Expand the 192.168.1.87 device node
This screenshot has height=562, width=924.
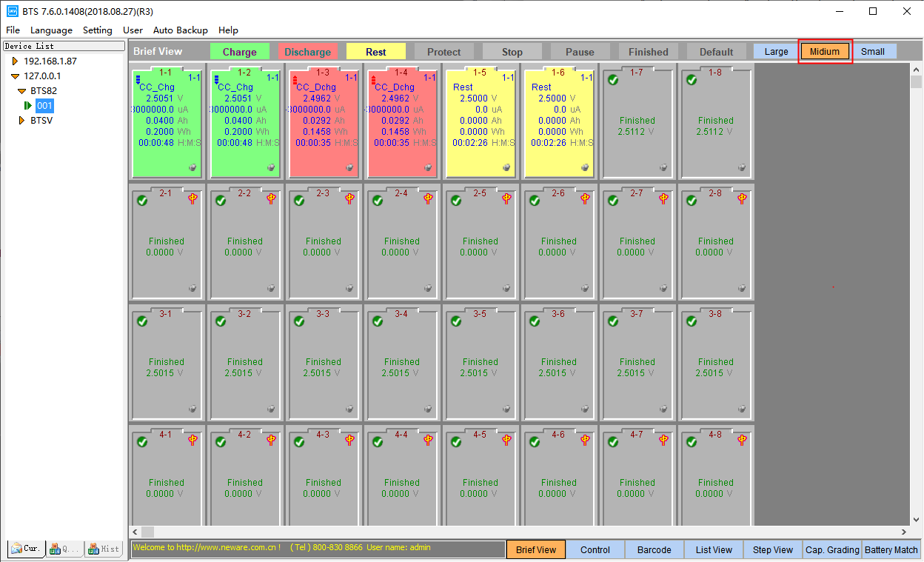click(x=14, y=61)
